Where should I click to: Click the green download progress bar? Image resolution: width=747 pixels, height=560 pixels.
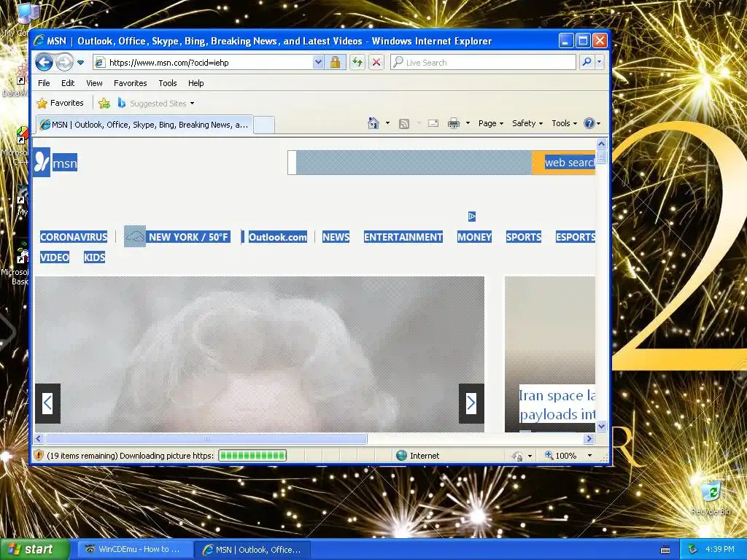252,456
